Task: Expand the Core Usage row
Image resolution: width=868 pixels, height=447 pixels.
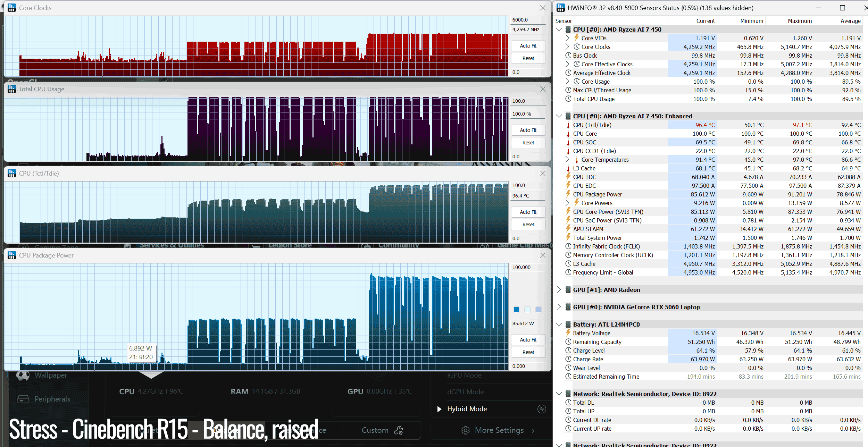Action: pyautogui.click(x=567, y=81)
